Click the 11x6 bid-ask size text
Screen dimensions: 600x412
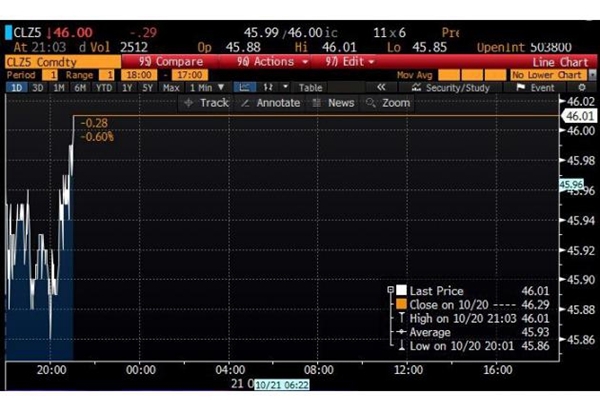pos(389,33)
